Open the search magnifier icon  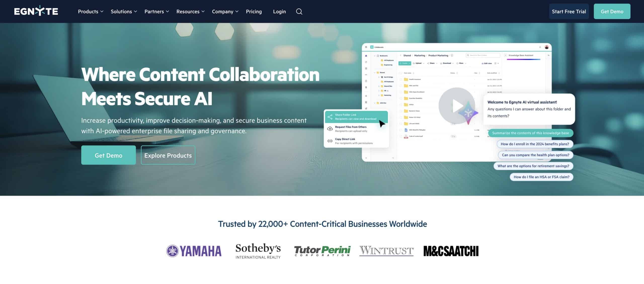pos(299,12)
